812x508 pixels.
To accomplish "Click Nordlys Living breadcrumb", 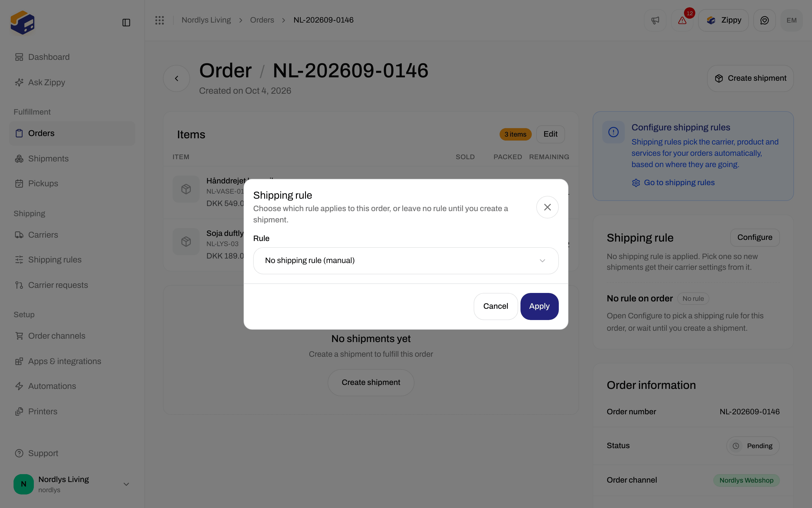I will pos(206,20).
